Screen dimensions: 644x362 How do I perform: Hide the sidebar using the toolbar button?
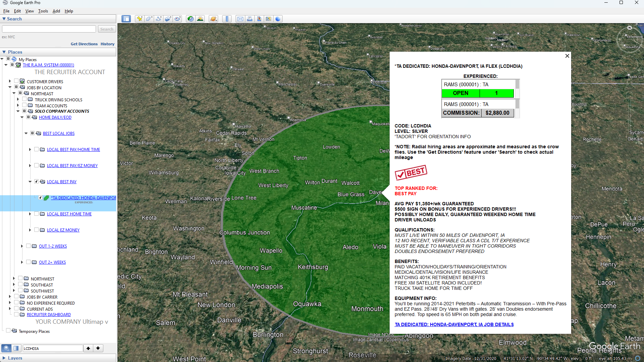[x=126, y=19]
